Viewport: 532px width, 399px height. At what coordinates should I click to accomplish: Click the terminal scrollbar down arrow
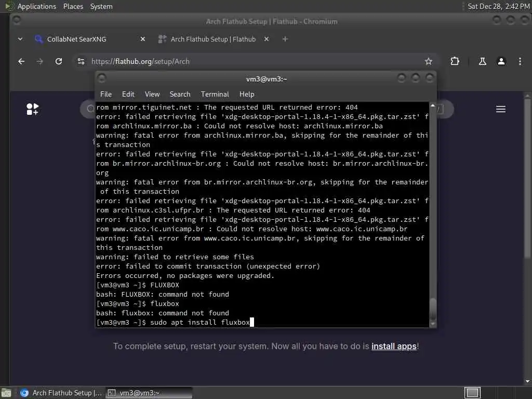pos(433,324)
